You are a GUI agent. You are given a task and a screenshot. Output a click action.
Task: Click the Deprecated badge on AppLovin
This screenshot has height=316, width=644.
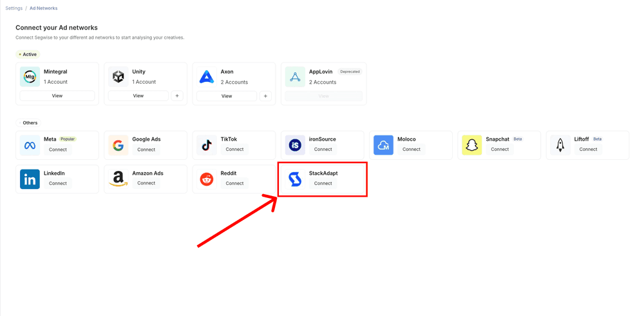pos(350,72)
